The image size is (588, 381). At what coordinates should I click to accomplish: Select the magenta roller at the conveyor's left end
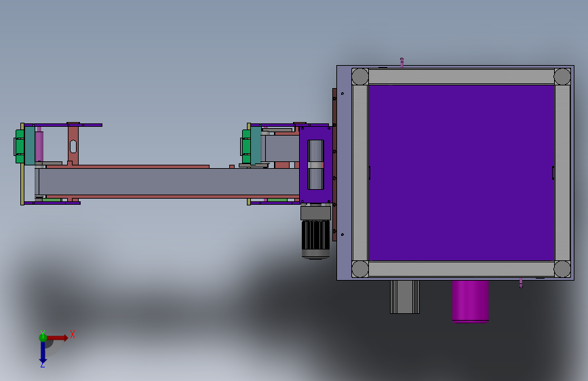39,146
